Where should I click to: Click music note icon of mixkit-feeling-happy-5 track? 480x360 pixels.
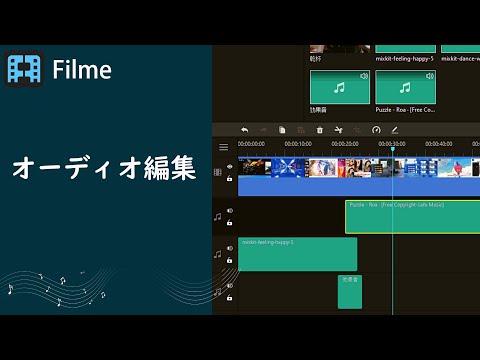(217, 254)
